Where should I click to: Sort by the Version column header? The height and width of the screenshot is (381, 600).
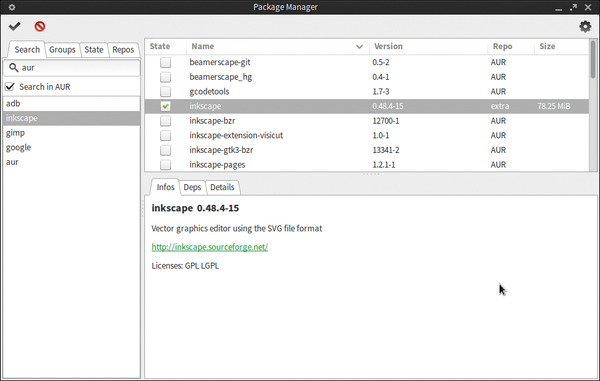click(428, 46)
